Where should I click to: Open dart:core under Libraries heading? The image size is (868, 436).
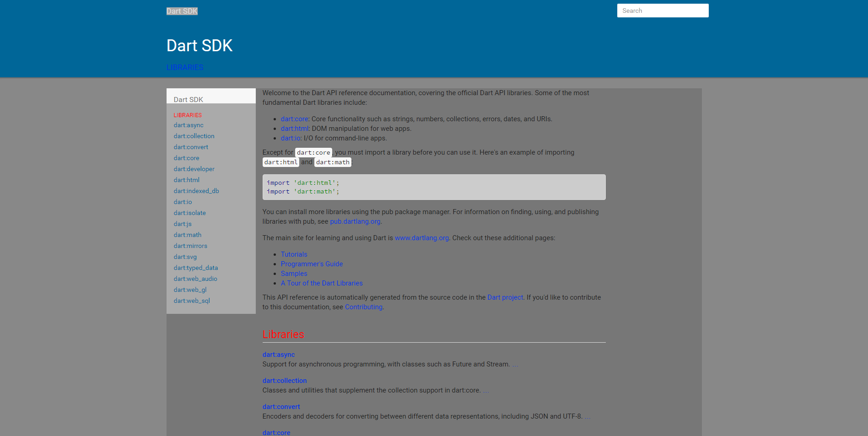click(276, 433)
